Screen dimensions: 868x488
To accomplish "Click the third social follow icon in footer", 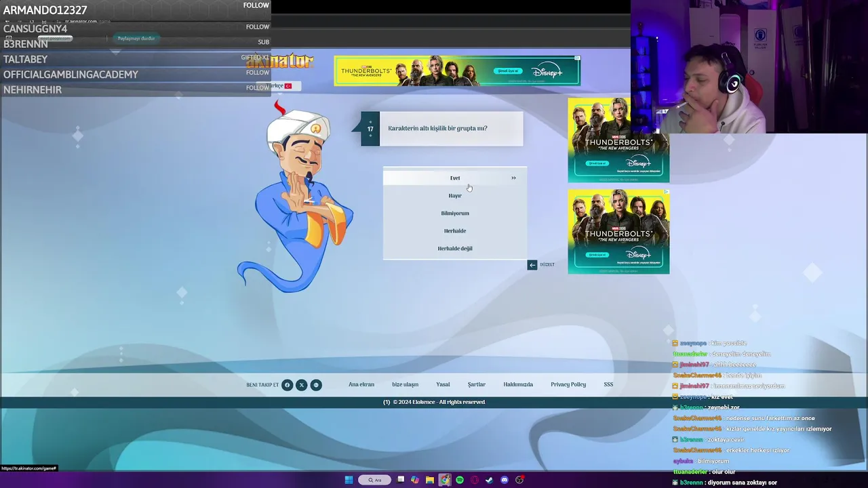I will pos(316,385).
